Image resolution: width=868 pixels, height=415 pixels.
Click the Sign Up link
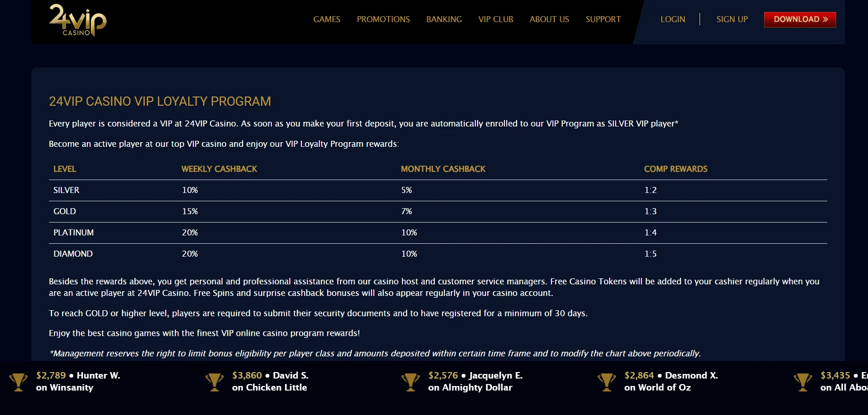click(732, 19)
